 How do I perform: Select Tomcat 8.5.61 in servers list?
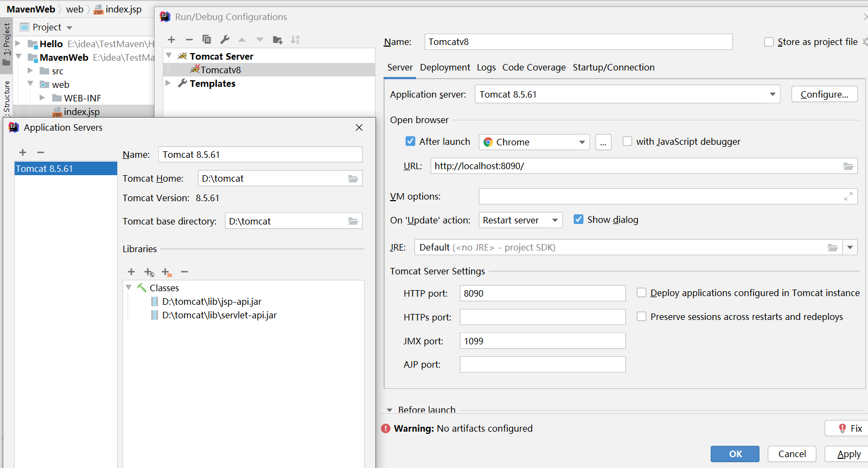tap(66, 169)
